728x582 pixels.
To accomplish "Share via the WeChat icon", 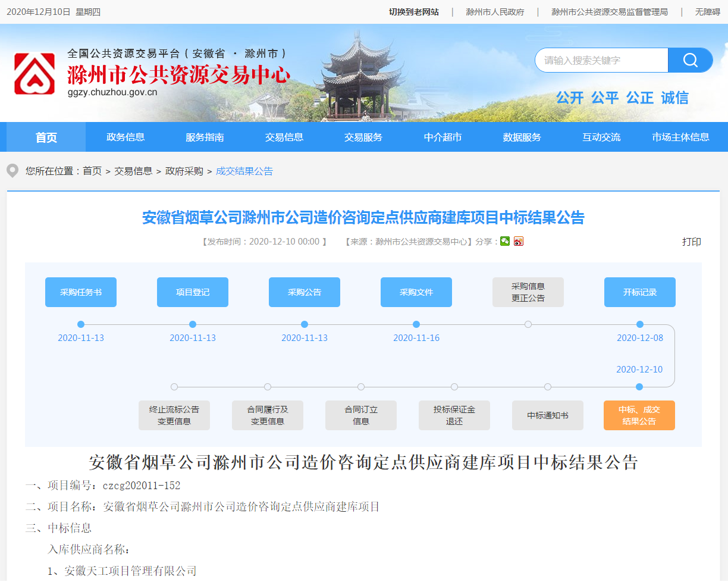I will tap(505, 241).
